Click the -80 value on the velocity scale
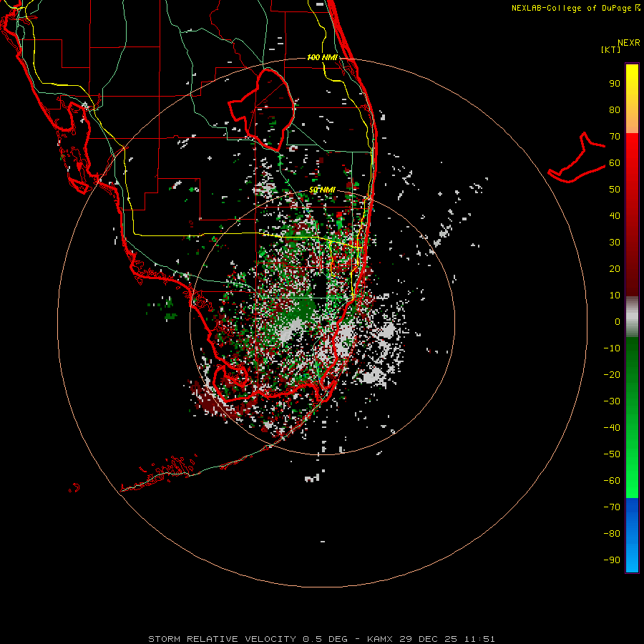Viewport: 644px width, 644px height. click(612, 534)
